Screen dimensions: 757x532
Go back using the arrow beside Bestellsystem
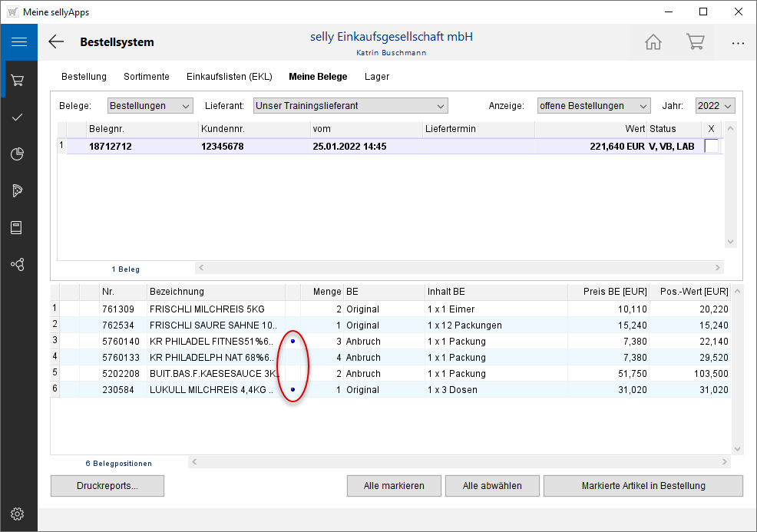[56, 42]
